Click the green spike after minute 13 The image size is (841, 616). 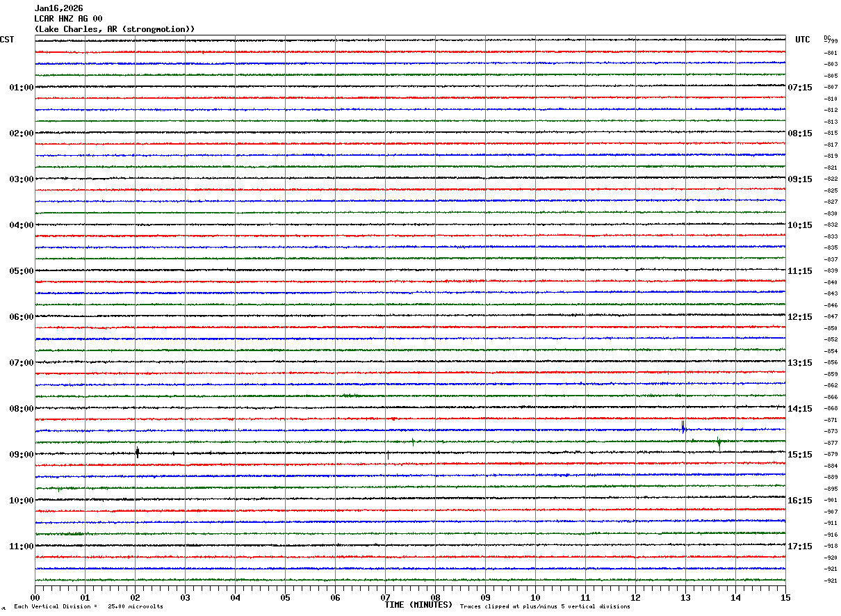tap(718, 442)
